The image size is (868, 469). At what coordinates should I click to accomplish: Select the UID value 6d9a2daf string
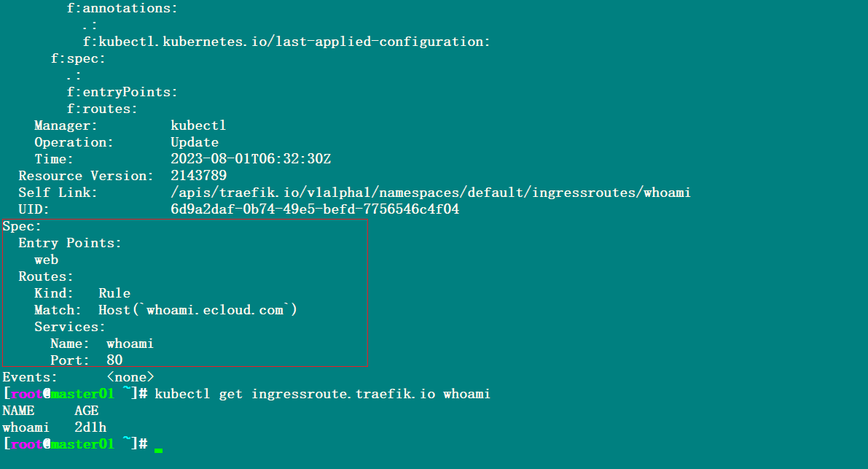[x=315, y=209]
